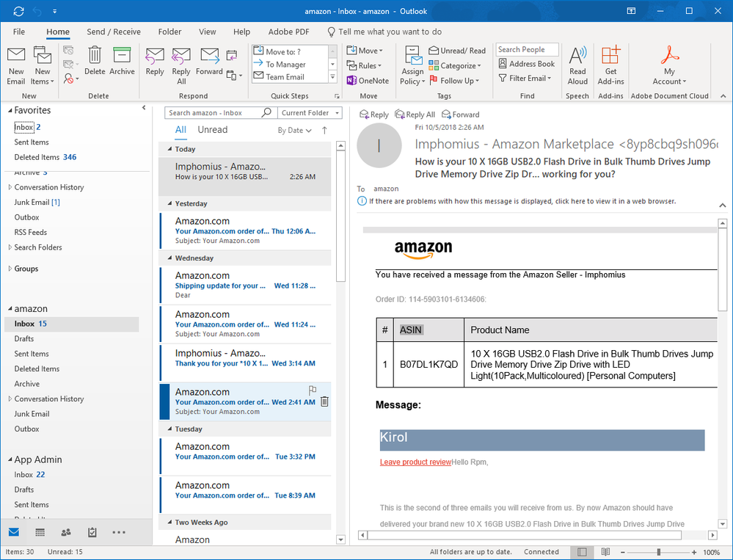Viewport: 733px width, 560px height.
Task: Toggle Unread/Read status
Action: coord(457,51)
